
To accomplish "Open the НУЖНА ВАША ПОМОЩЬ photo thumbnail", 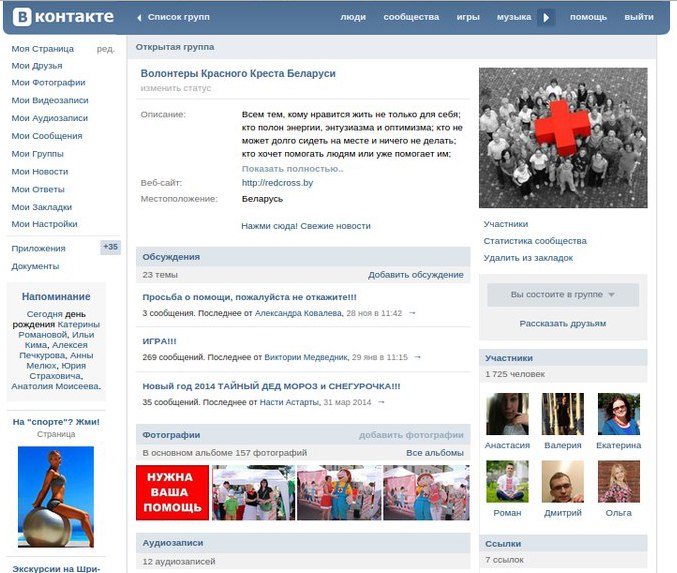I will tap(172, 492).
